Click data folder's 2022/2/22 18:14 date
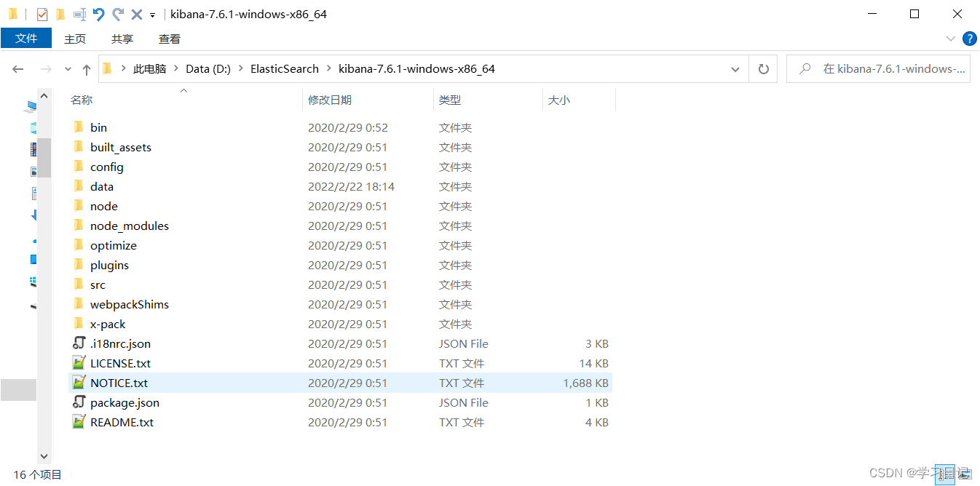The height and width of the screenshot is (486, 980). point(351,186)
